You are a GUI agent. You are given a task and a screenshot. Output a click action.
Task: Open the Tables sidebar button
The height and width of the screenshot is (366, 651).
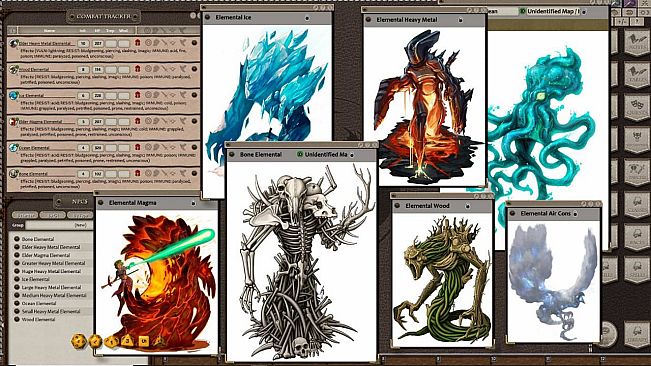(x=636, y=75)
